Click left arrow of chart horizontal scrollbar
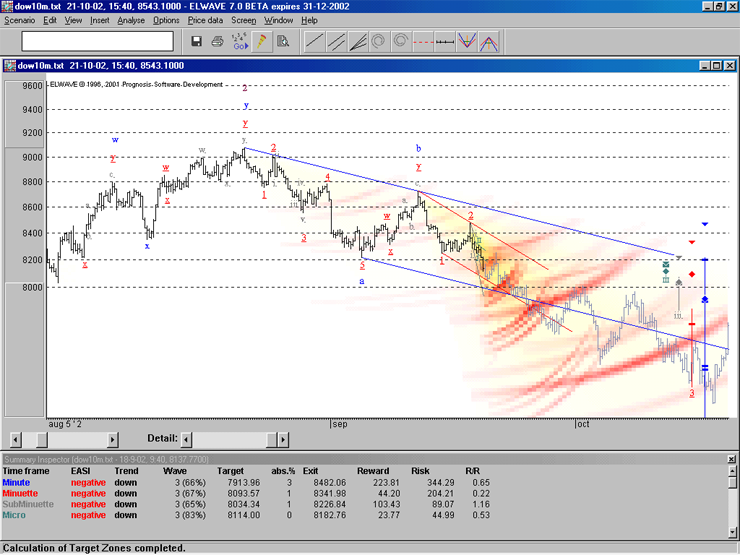This screenshot has height=555, width=740. (15, 439)
